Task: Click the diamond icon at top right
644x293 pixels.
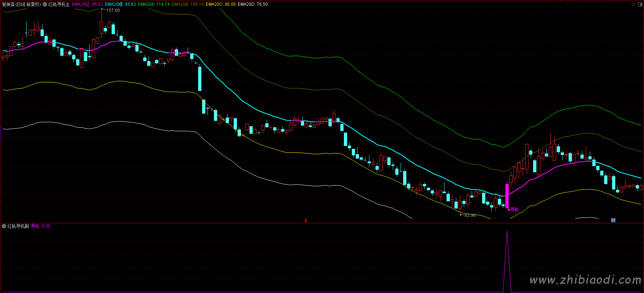Action: (633, 4)
